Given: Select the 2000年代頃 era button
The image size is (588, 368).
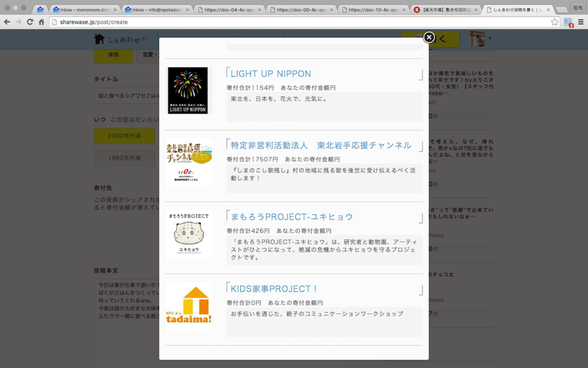Looking at the screenshot, I should (124, 136).
